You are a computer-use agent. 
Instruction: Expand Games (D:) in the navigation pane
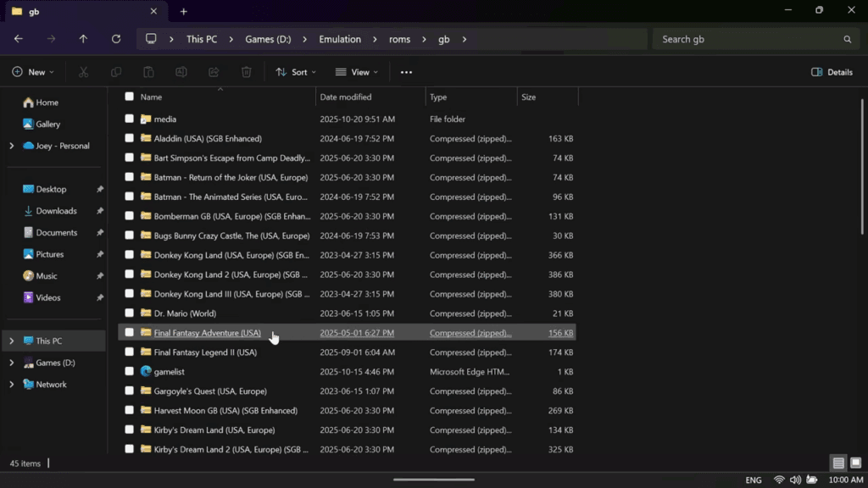click(x=14, y=362)
